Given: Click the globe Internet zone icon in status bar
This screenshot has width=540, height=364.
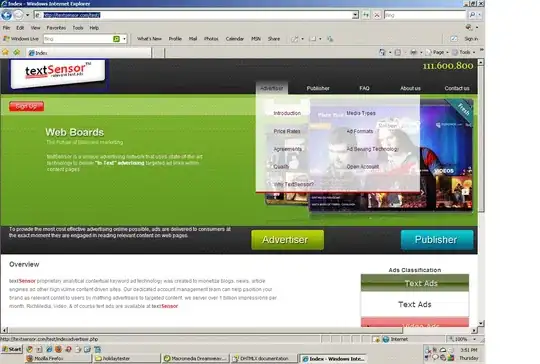Looking at the screenshot, I should click(386, 340).
